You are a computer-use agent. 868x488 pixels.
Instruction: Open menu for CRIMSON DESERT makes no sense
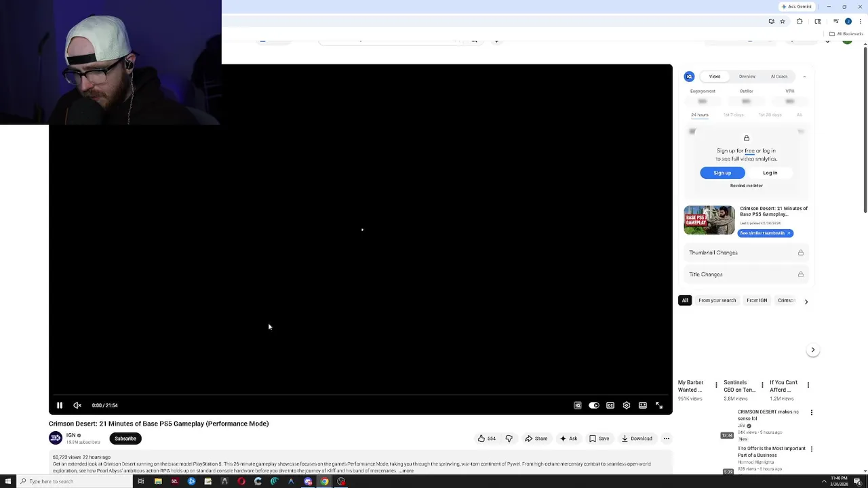click(x=811, y=412)
